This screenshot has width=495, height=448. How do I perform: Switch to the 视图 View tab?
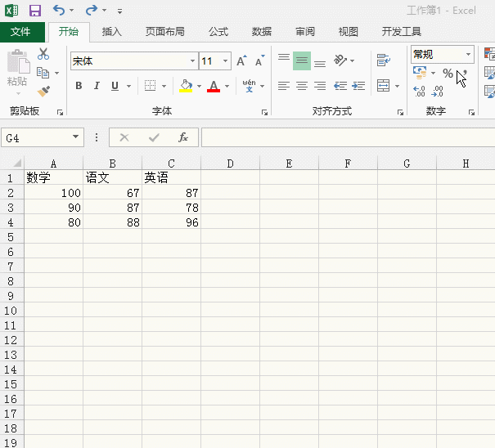349,32
